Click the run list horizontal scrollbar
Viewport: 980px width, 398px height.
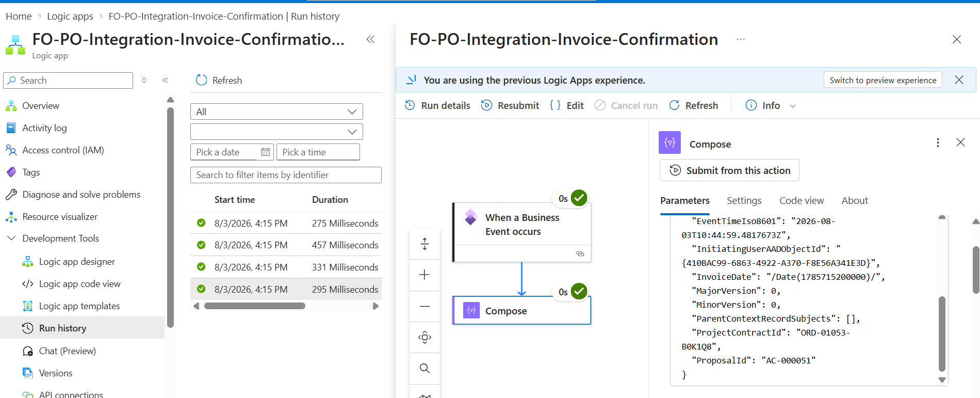[x=255, y=306]
